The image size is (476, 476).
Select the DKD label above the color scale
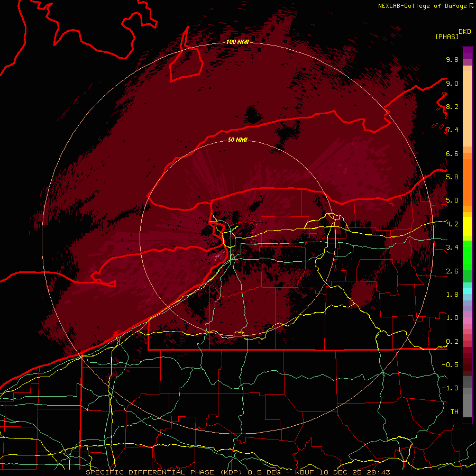465,32
